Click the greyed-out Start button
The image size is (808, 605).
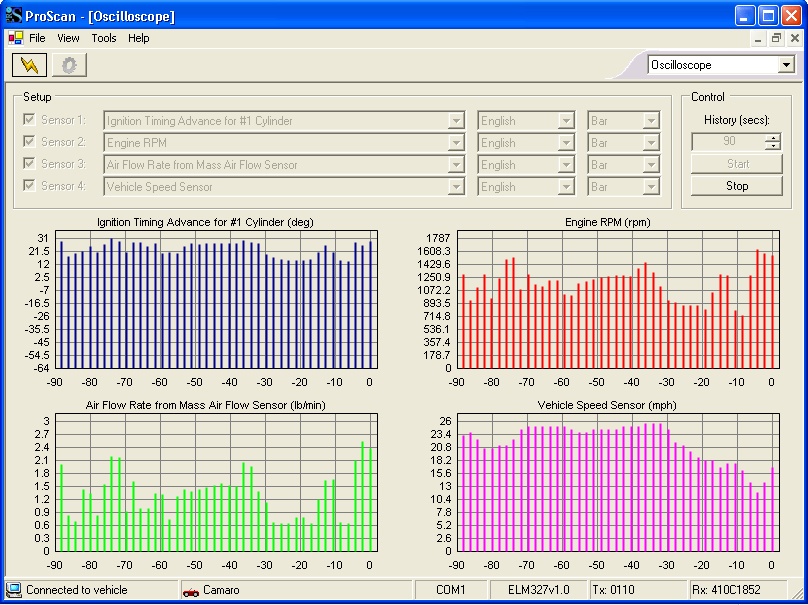click(737, 164)
